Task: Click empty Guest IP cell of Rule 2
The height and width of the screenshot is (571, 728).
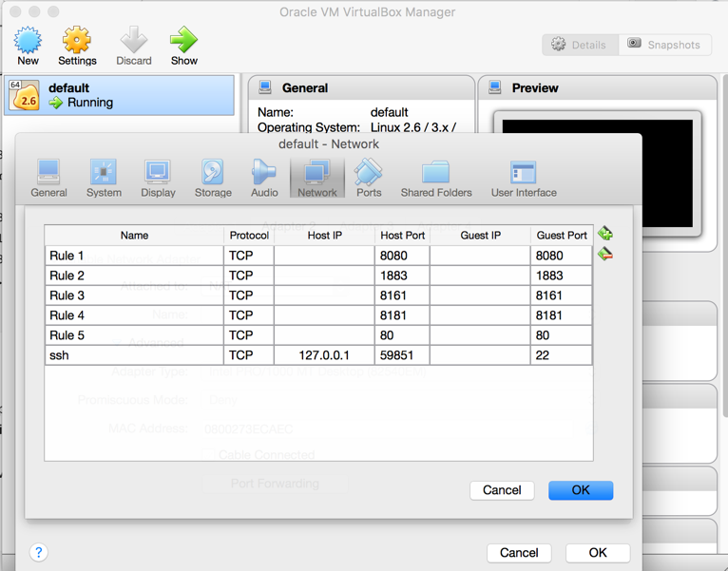Action: point(480,276)
